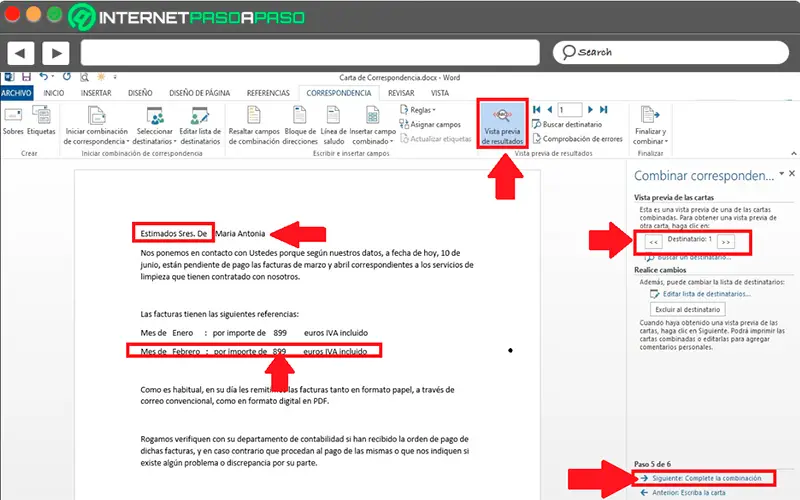The image size is (800, 500).
Task: Expand Seleccionar destinatarios dropdown
Action: point(155,126)
